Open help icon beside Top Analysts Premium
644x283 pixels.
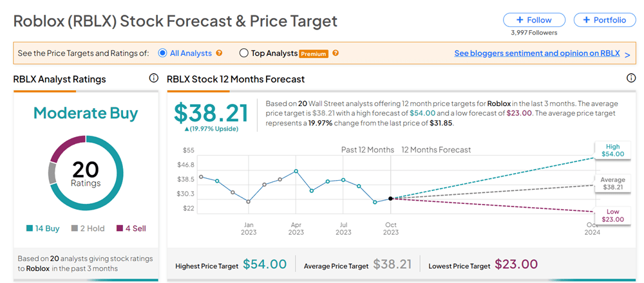(x=336, y=53)
